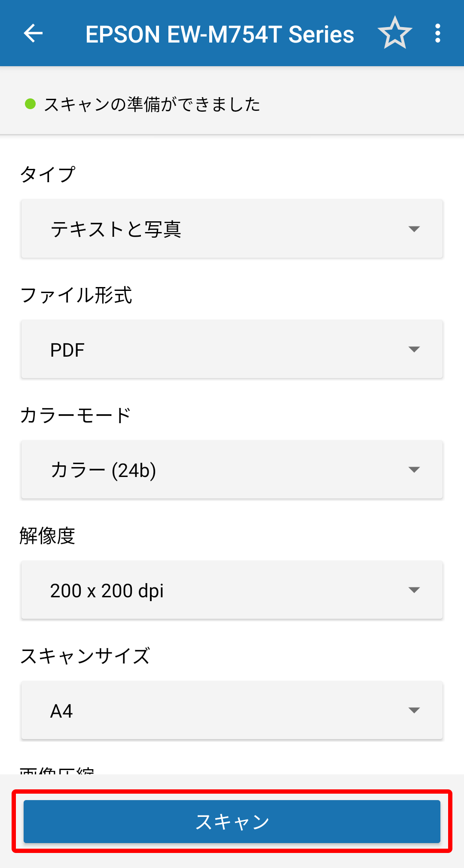
Task: Tap the スキャンの準備ができました status message
Action: click(152, 104)
